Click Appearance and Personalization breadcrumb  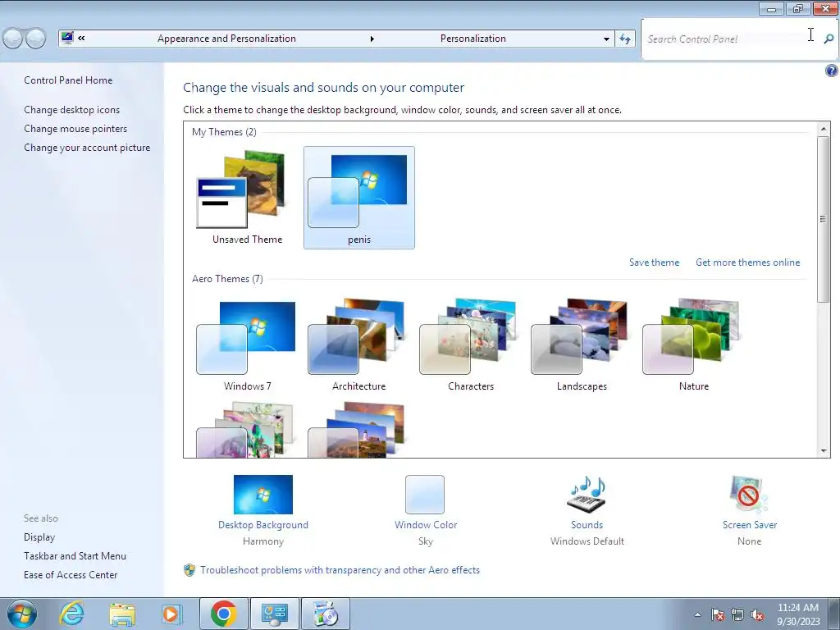tap(226, 39)
